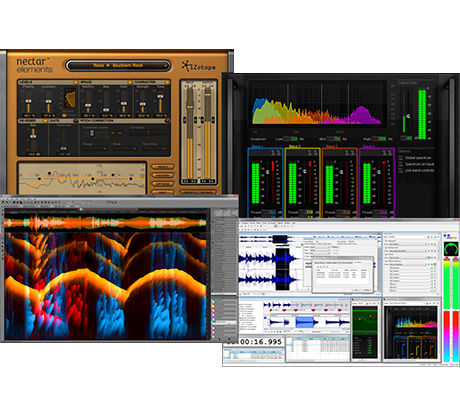Click the Options button in Nectar Elements
This screenshot has width=460, height=416.
tap(163, 184)
